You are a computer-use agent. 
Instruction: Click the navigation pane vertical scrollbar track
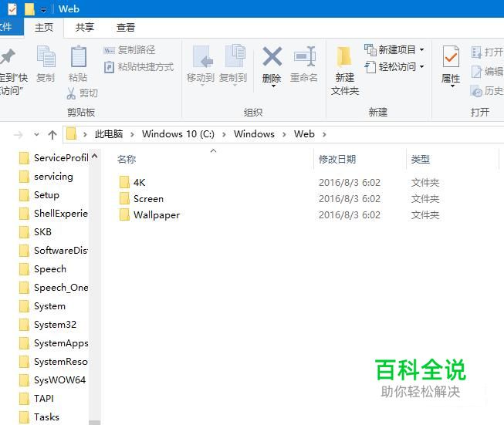tap(95, 289)
